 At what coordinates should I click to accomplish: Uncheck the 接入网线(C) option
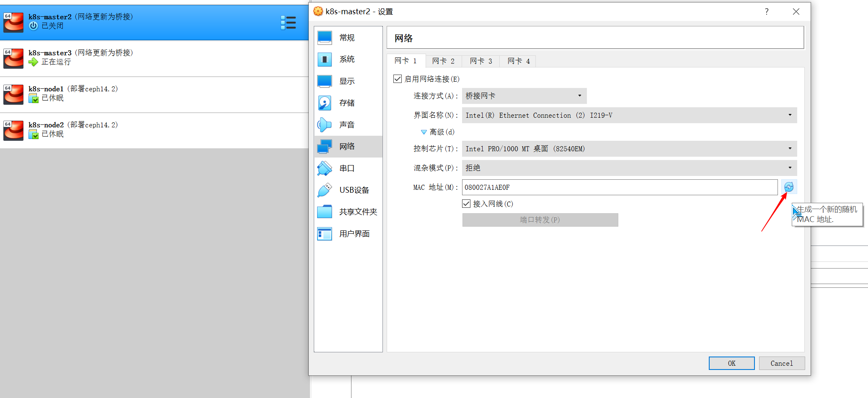466,204
